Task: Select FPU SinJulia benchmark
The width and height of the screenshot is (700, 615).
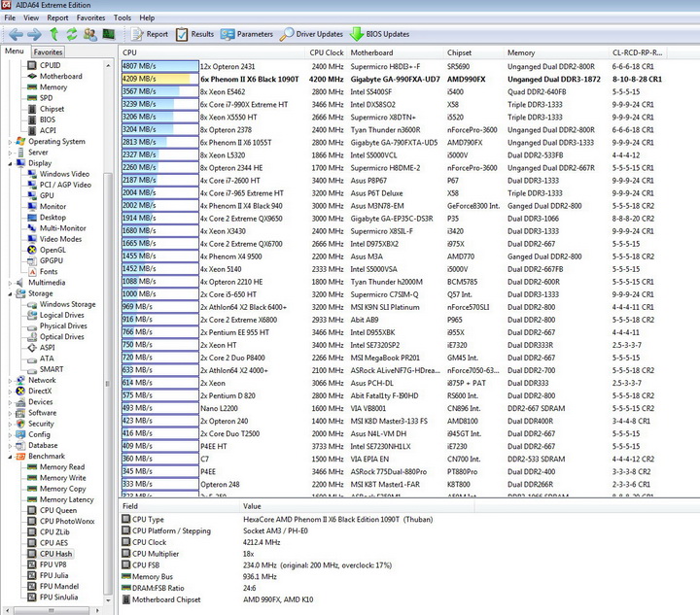Action: (52, 598)
